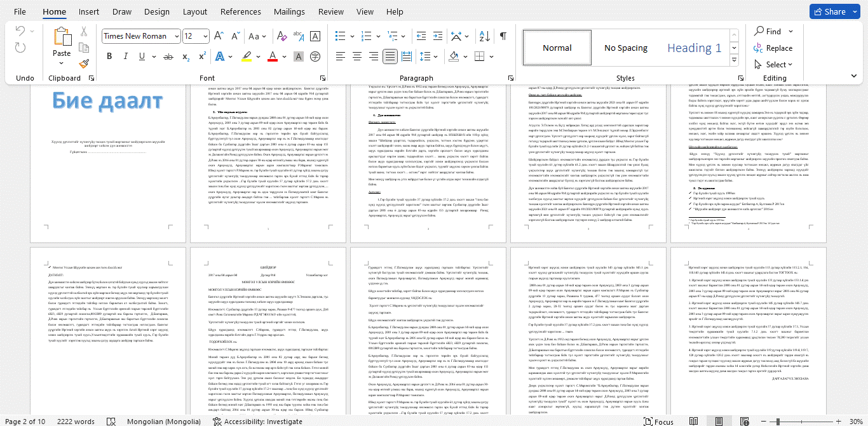The width and height of the screenshot is (868, 426).
Task: Switch to the Insert tab
Action: (89, 11)
